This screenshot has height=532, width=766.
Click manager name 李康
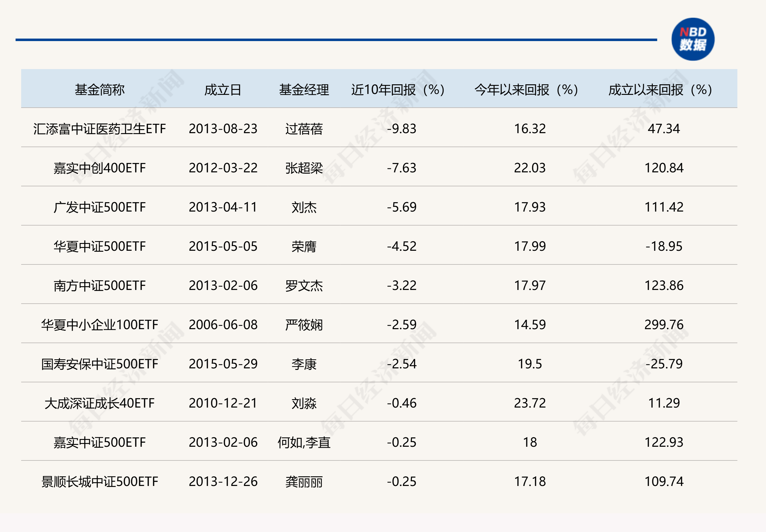(304, 364)
